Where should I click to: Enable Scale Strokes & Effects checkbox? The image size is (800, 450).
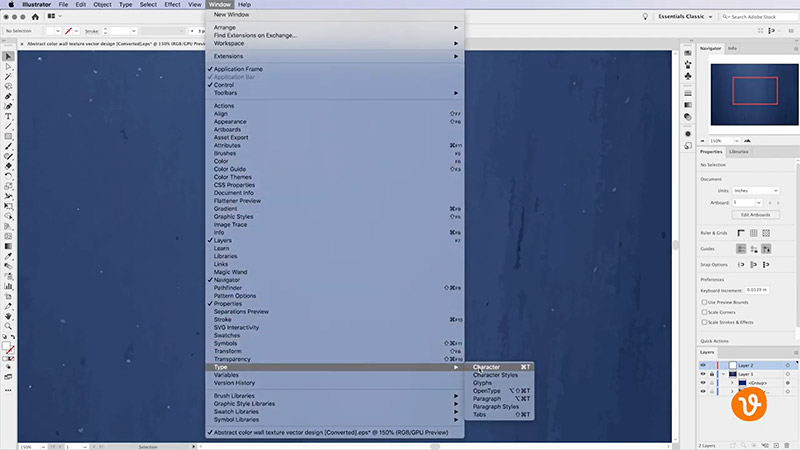click(704, 322)
